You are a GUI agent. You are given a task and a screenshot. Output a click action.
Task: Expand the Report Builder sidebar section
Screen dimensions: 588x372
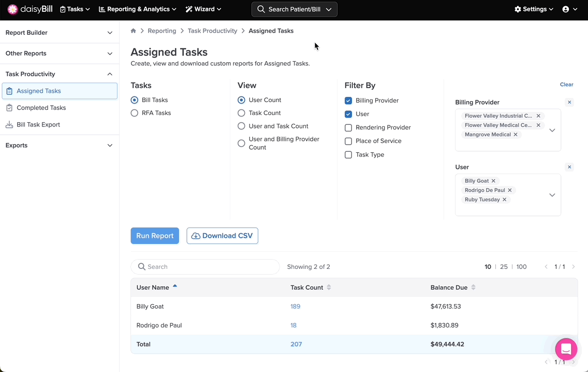point(60,33)
